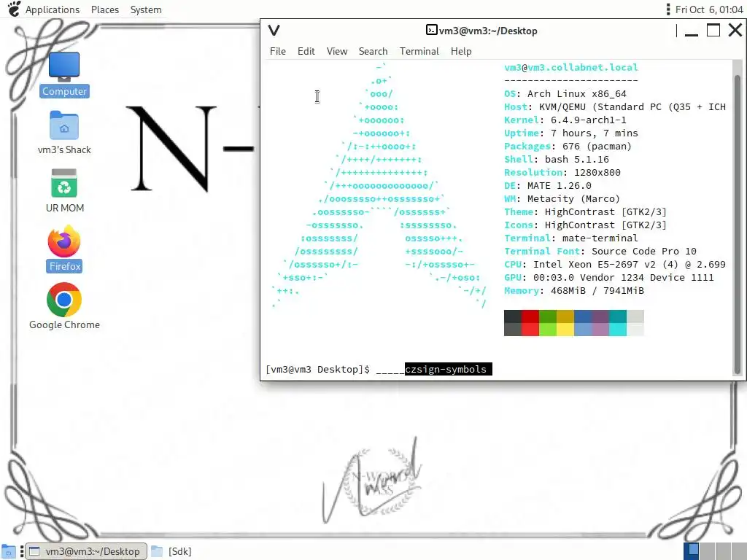Viewport: 747px width, 560px height.
Task: Click the Uptime: 7 hours, 7 mins line
Action: pyautogui.click(x=570, y=133)
